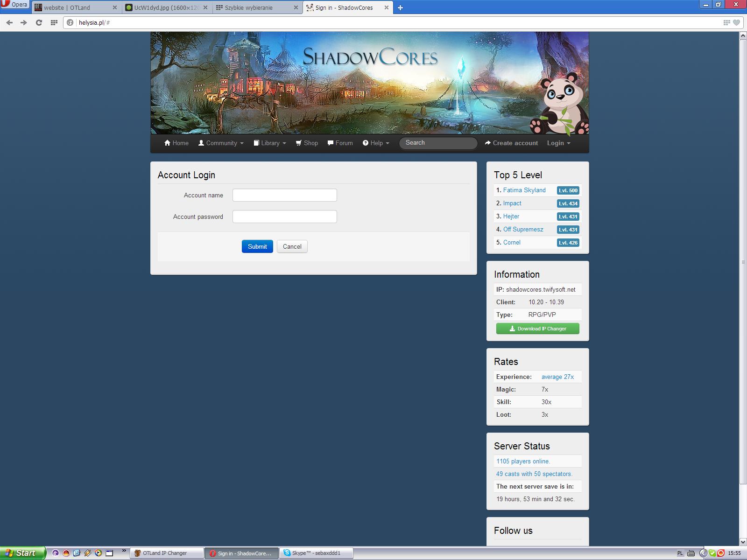Open Fatima Skyland's character profile
Image resolution: width=747 pixels, height=560 pixels.
(x=524, y=190)
